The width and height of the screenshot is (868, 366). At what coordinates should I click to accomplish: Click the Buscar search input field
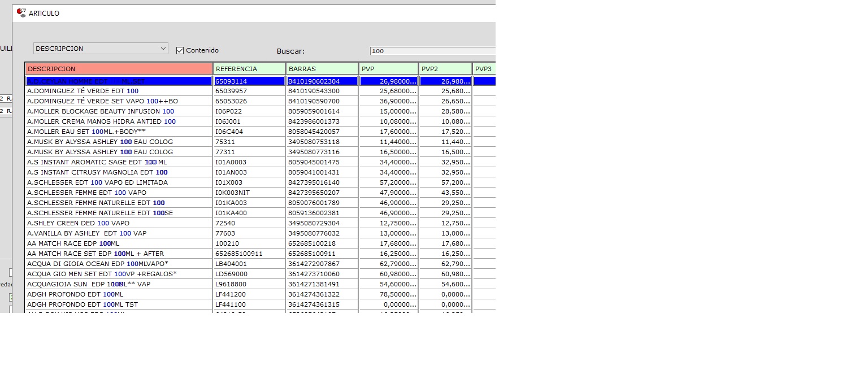pos(432,51)
